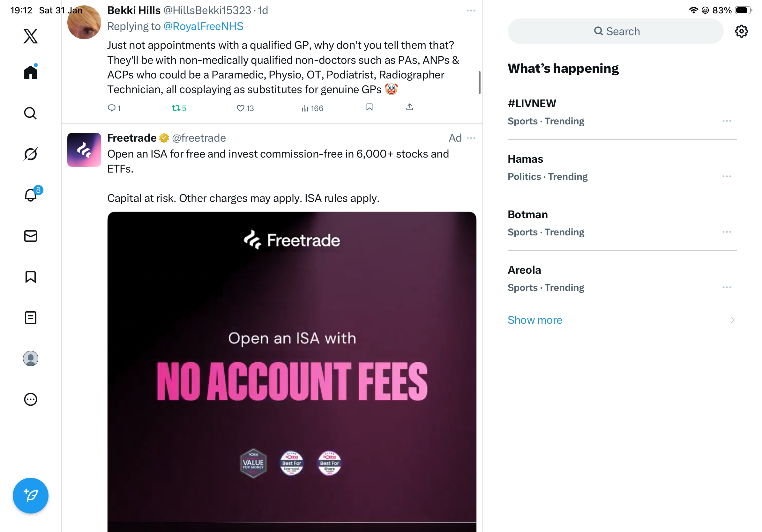Open the Hamas trending topic
This screenshot has width=762, height=532.
click(x=525, y=159)
